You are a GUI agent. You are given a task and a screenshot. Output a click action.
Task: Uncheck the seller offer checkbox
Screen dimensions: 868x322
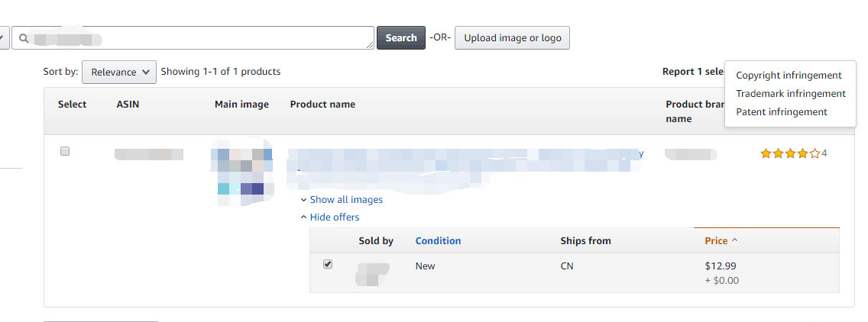328,264
